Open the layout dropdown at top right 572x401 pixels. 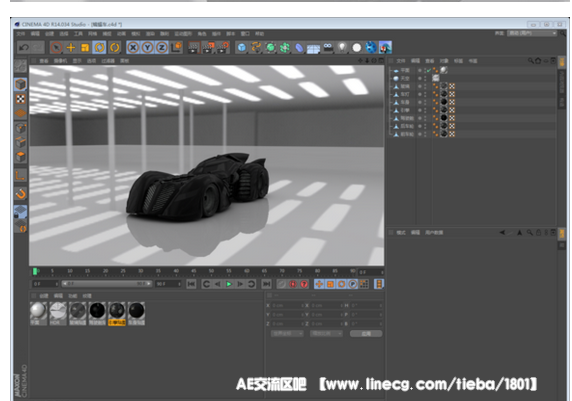[532, 34]
